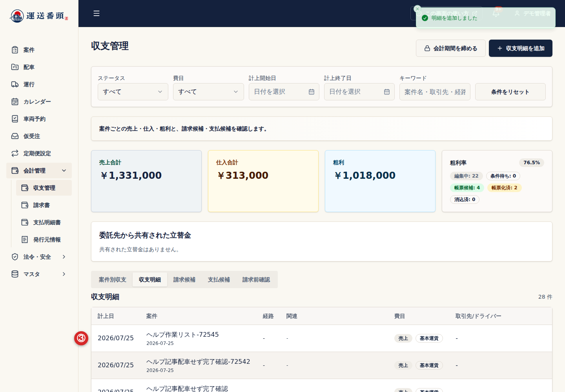This screenshot has height=392, width=565.
Task: Open the 計上開始日 date picker
Action: pos(284,92)
